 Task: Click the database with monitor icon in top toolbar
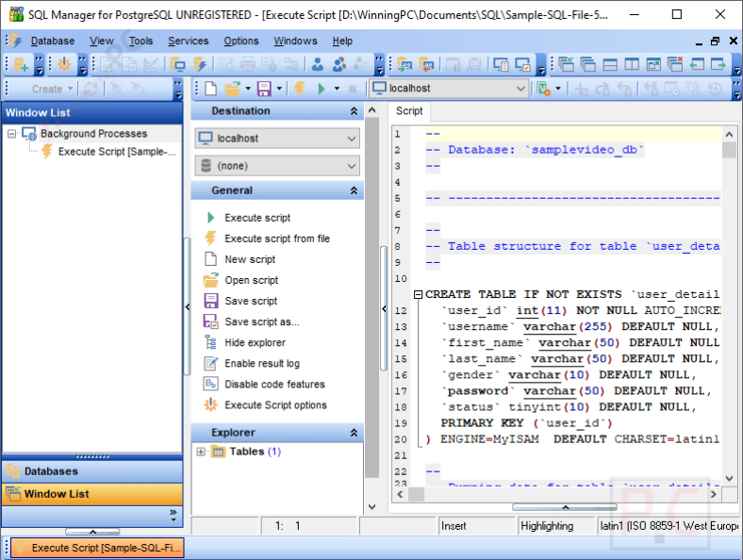click(178, 64)
